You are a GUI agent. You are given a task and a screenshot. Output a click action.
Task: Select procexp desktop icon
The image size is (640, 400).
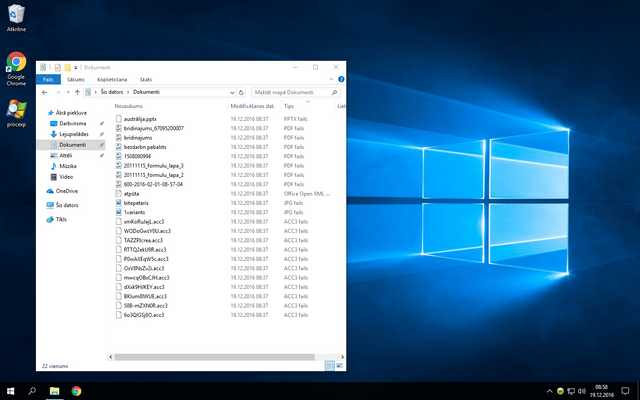16,113
